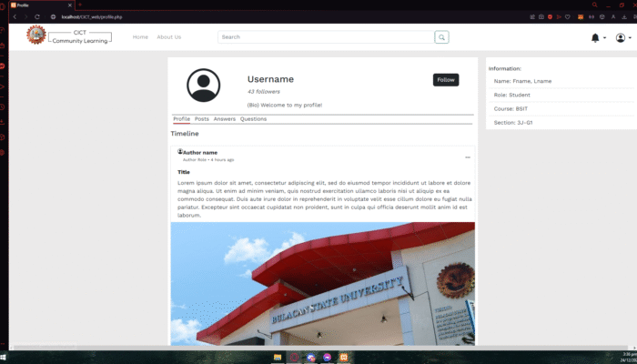Screen dimensions: 637x364
Task: Click the Role: Student row
Action: (562, 95)
